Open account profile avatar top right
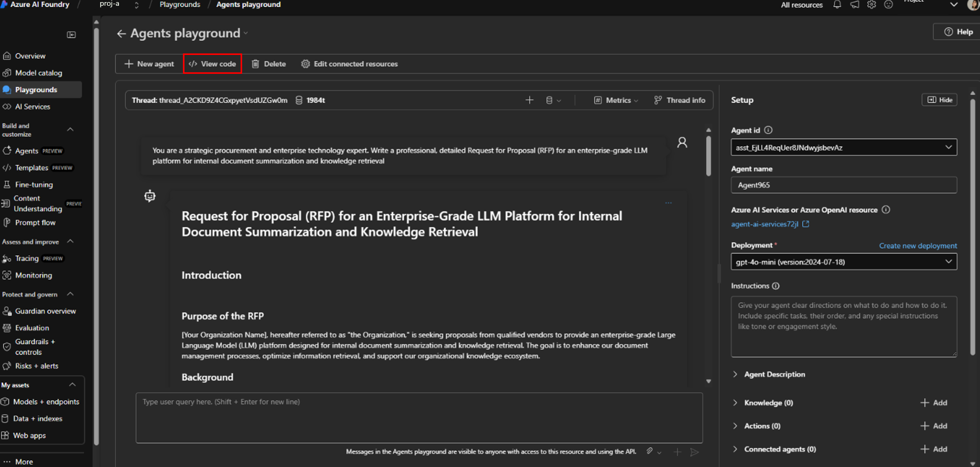Screen dimensions: 980x467 tap(974, 5)
